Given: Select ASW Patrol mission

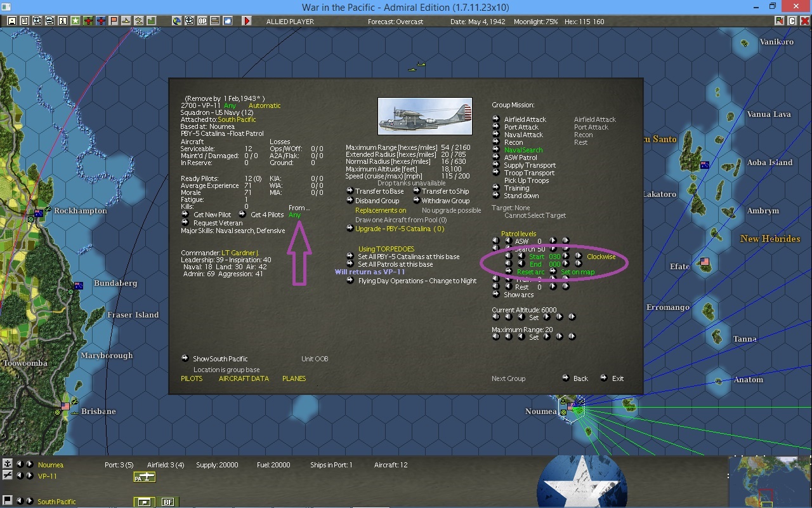Looking at the screenshot, I should coord(520,157).
